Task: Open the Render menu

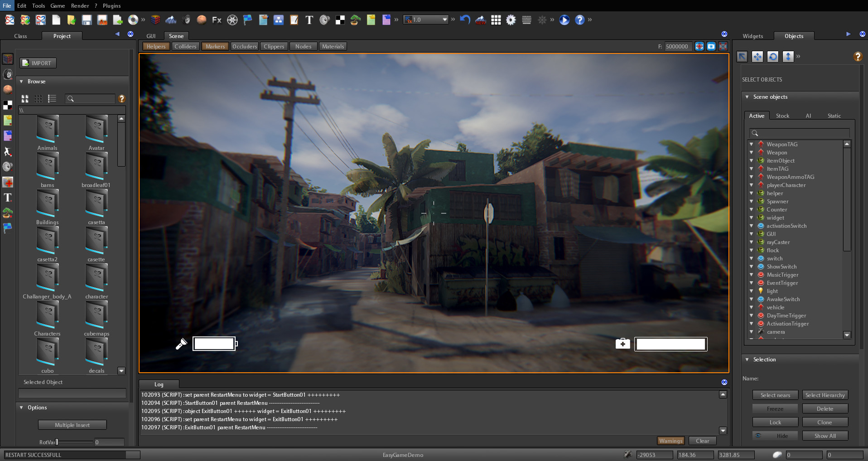Action: [x=80, y=5]
